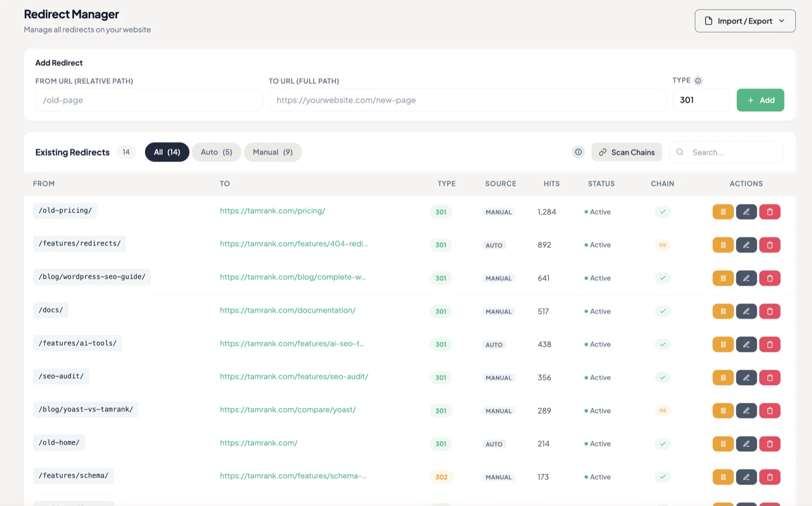Click the chain link icon for /blog/yoast-vs-tamrank/
Image resolution: width=812 pixels, height=506 pixels.
(662, 411)
